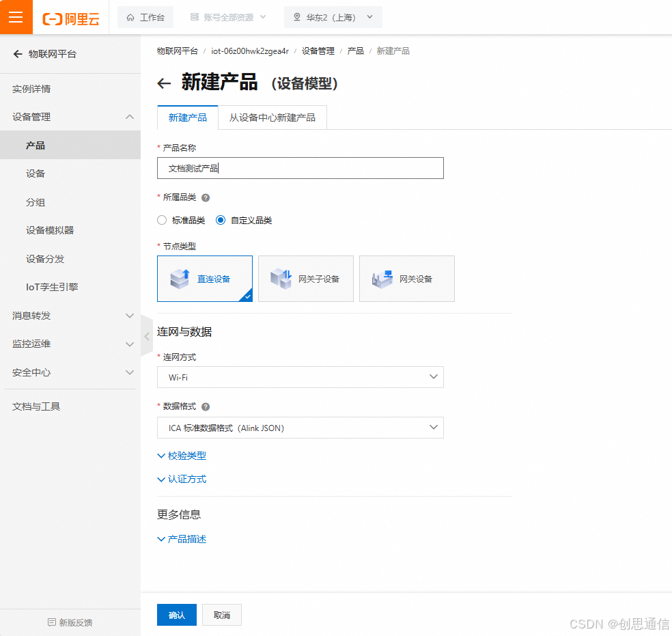
Task: Open the orange hamburger menu
Action: 16,17
